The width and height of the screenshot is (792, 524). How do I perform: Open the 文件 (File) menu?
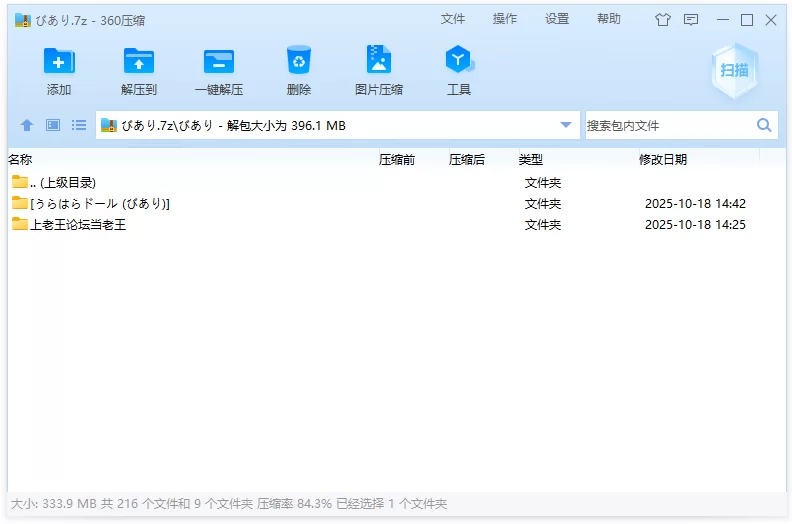(453, 19)
